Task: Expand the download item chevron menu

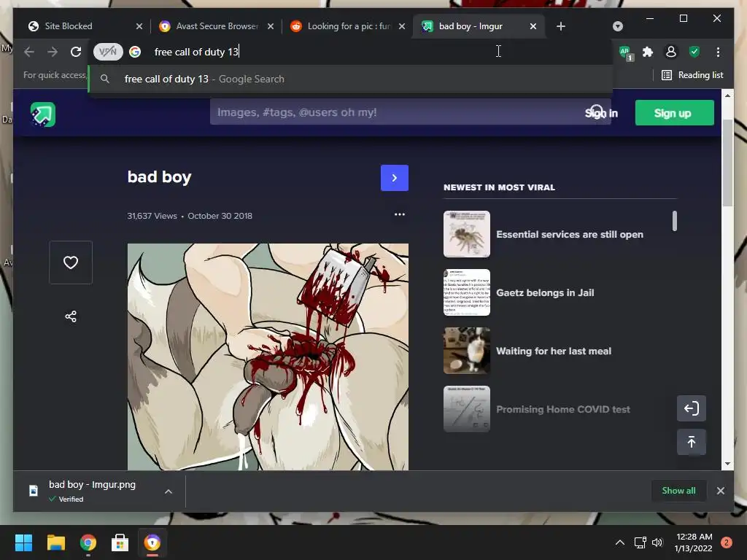Action: [169, 491]
